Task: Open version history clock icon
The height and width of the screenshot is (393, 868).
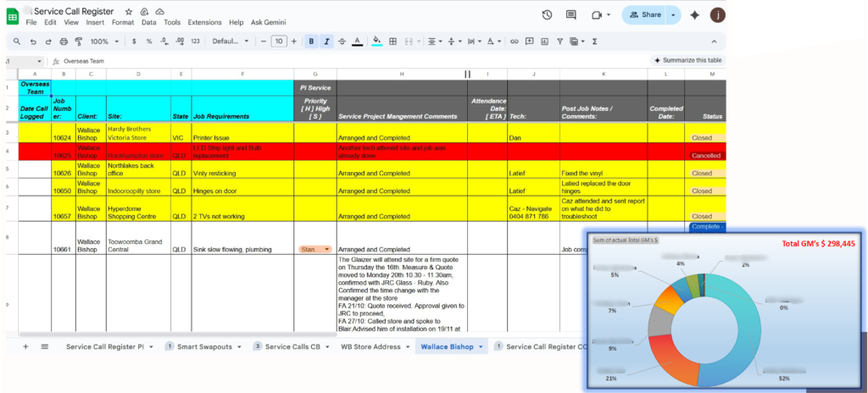Action: pyautogui.click(x=547, y=14)
